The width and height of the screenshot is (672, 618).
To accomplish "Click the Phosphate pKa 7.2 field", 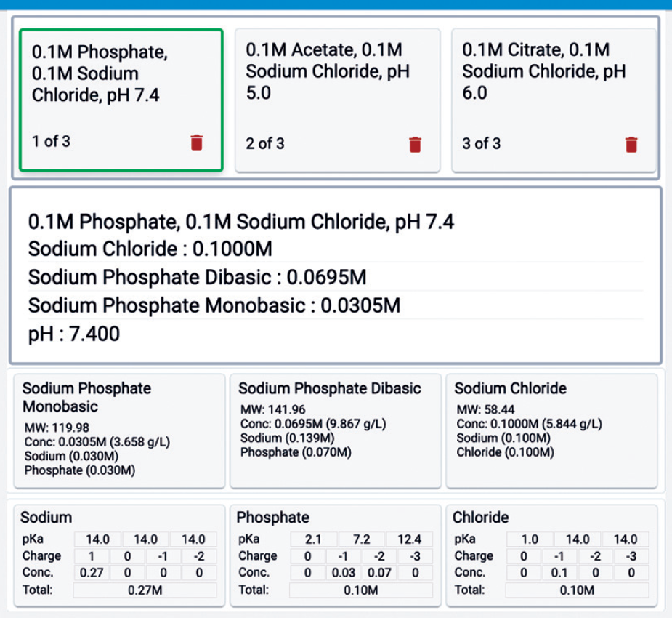I will 362,539.
